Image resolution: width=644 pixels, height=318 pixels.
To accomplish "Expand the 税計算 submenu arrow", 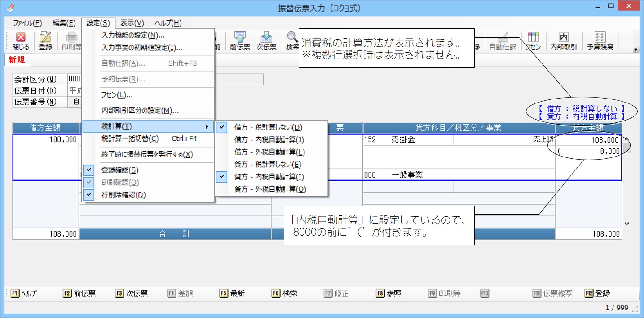I will pos(207,127).
